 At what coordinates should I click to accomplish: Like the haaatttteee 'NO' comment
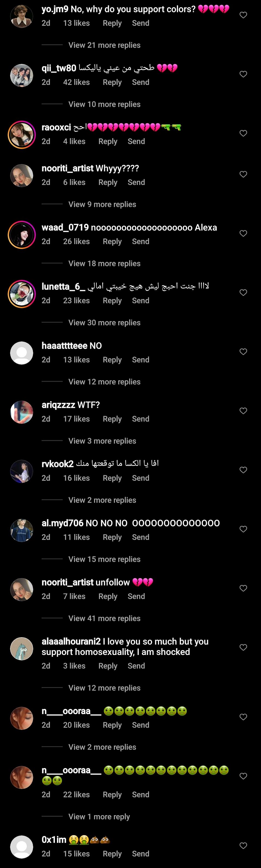click(x=243, y=351)
